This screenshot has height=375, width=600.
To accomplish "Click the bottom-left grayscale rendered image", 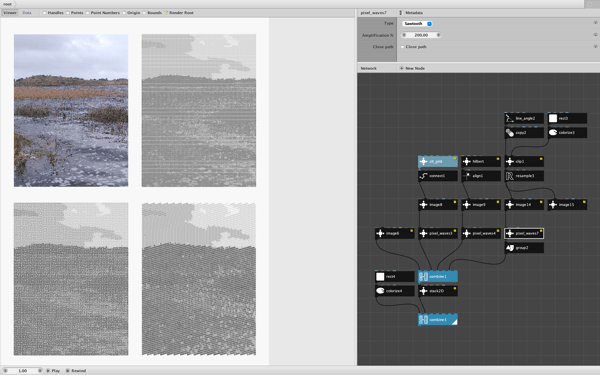I will coord(71,279).
